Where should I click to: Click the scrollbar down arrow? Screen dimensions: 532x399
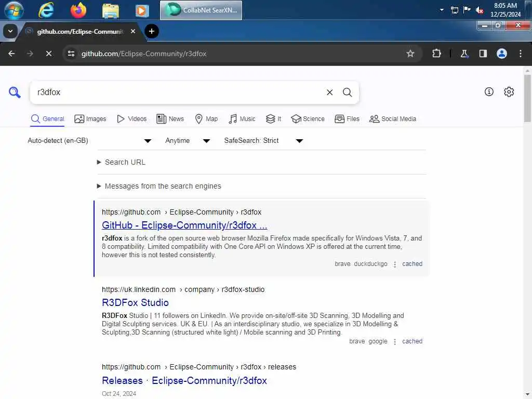click(x=527, y=395)
